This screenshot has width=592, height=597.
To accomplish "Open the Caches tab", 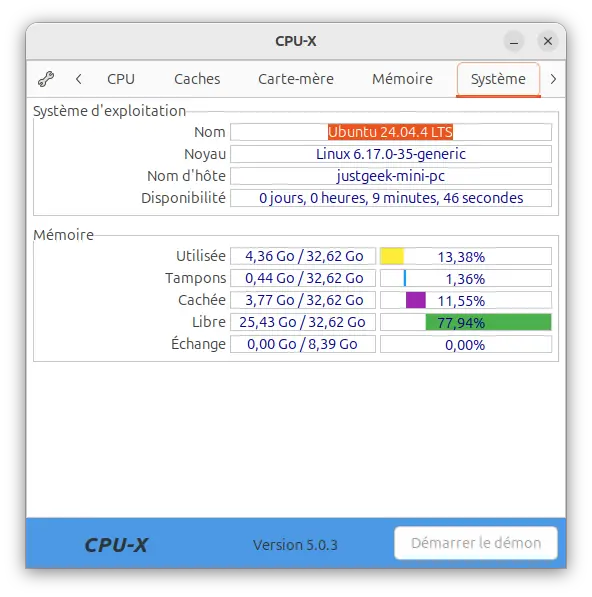I will (197, 79).
